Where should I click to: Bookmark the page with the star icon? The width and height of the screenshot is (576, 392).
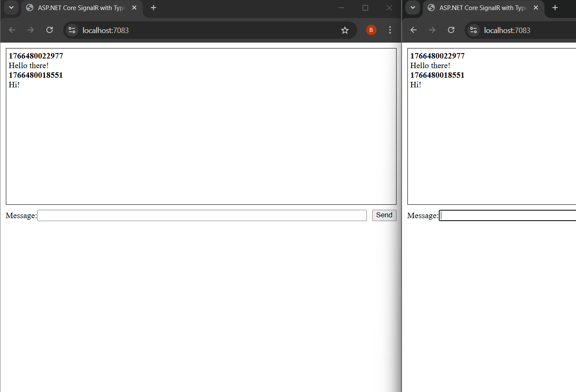click(345, 30)
